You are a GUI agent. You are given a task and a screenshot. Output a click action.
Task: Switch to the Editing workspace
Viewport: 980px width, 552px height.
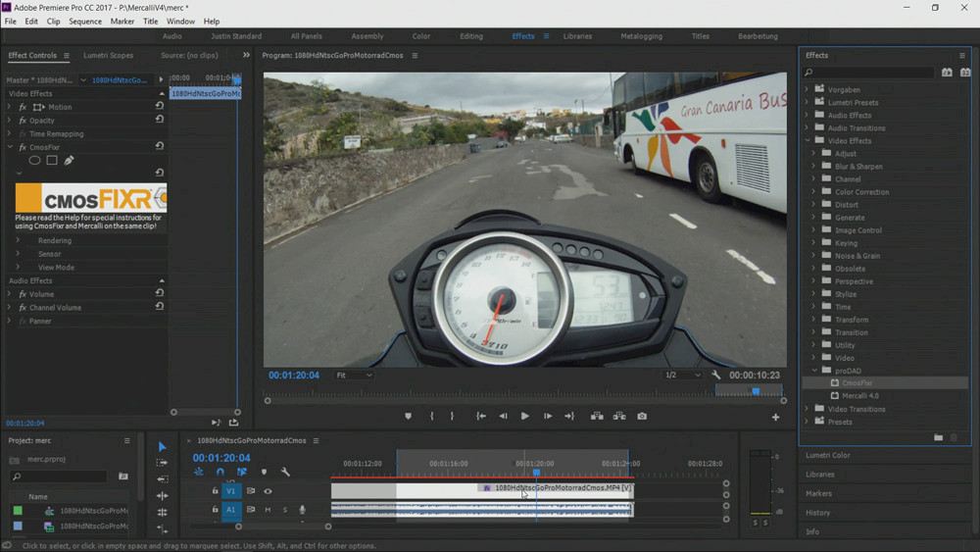[471, 36]
